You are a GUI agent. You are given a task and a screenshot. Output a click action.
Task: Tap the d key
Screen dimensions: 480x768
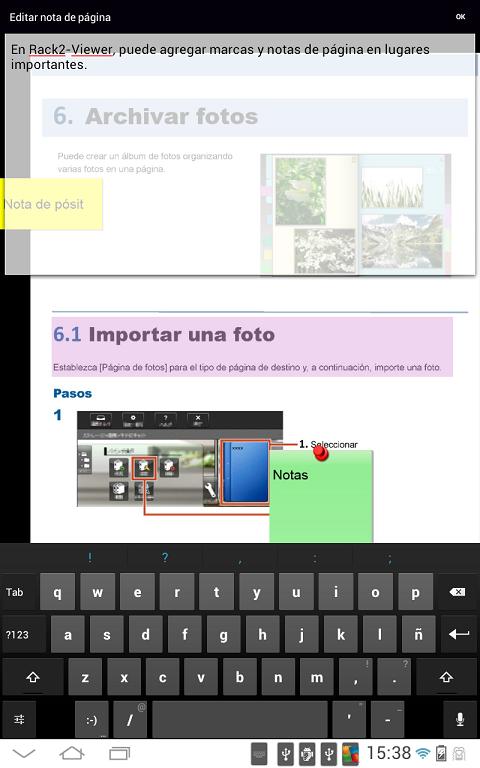pos(145,635)
